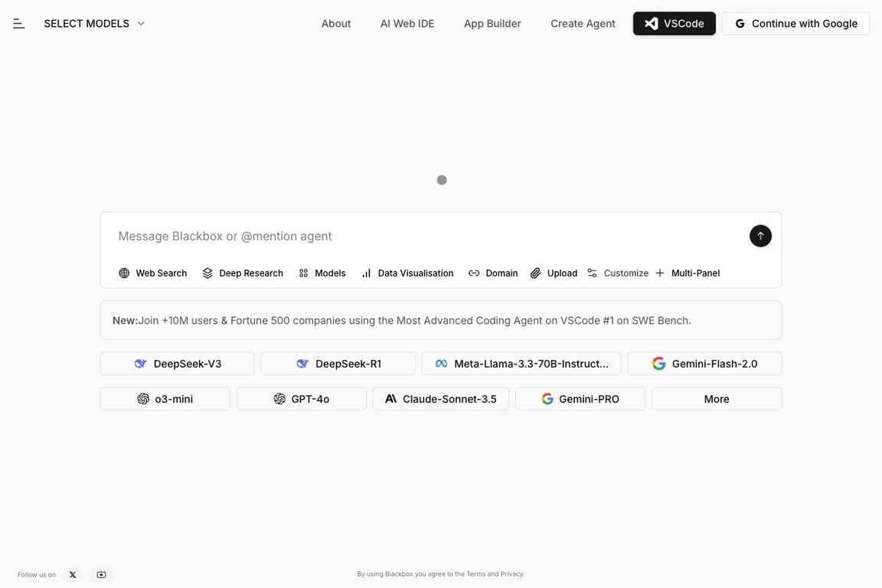This screenshot has height=588, width=882.
Task: Go to the About page
Action: [336, 24]
